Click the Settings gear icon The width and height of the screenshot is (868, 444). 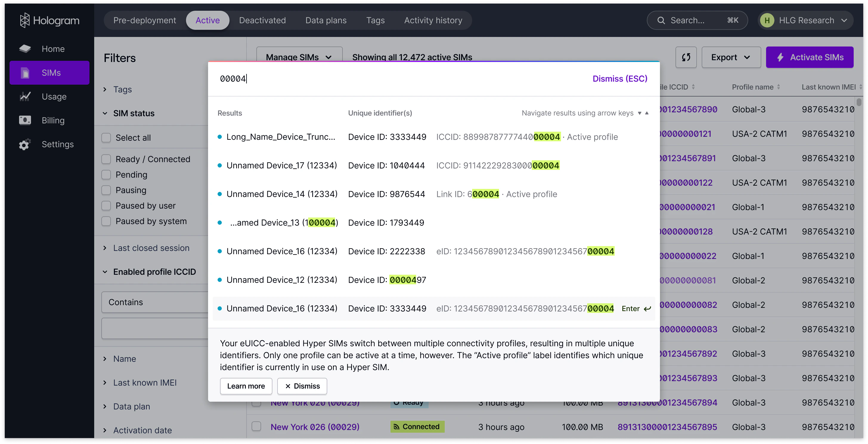pos(25,145)
